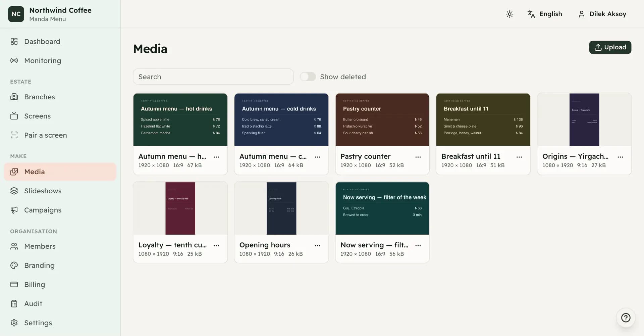This screenshot has width=644, height=336.
Task: Open the Loyalty tenth cup thumbnail
Action: pyautogui.click(x=180, y=208)
